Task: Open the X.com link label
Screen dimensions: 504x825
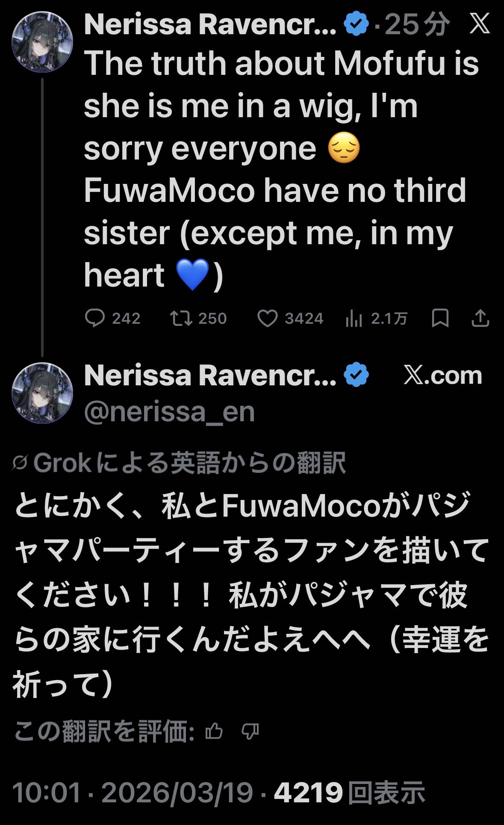Action: pyautogui.click(x=443, y=376)
